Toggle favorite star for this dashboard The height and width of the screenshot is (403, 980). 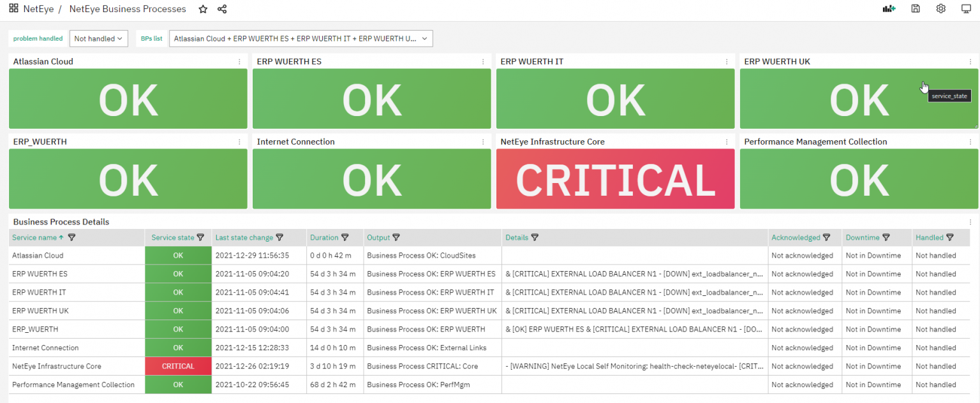[202, 9]
